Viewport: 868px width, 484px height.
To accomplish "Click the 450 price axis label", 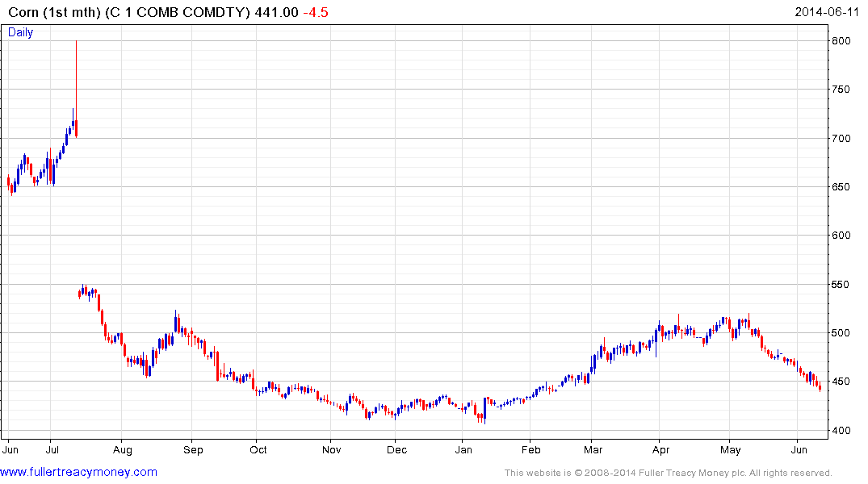I will coord(841,382).
